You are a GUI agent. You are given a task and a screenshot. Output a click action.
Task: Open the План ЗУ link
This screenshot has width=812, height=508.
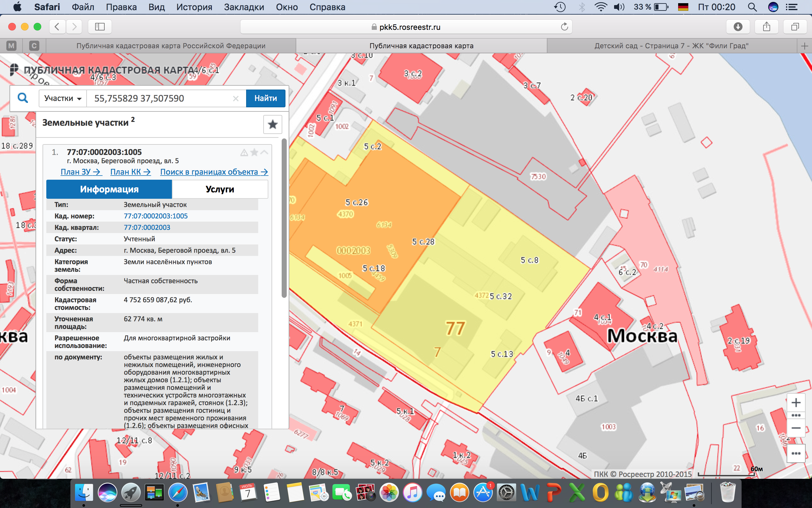pyautogui.click(x=81, y=172)
